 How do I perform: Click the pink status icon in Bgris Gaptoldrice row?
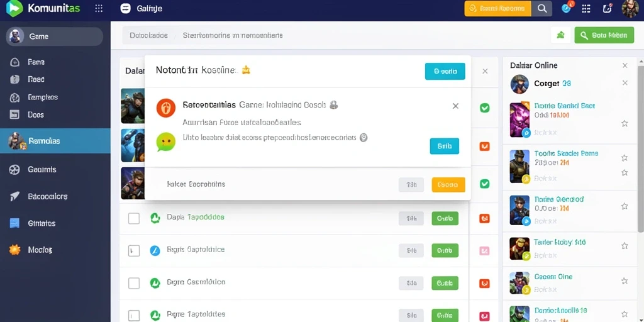pos(485,250)
